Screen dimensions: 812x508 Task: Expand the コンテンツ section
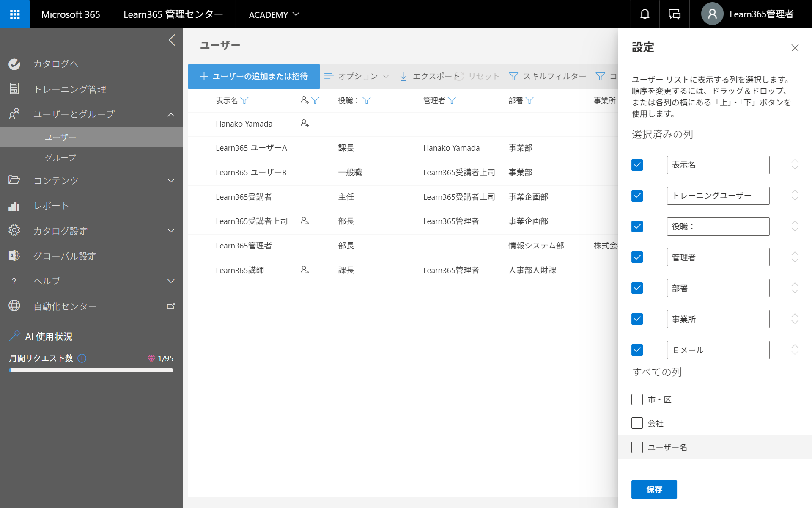click(x=171, y=181)
